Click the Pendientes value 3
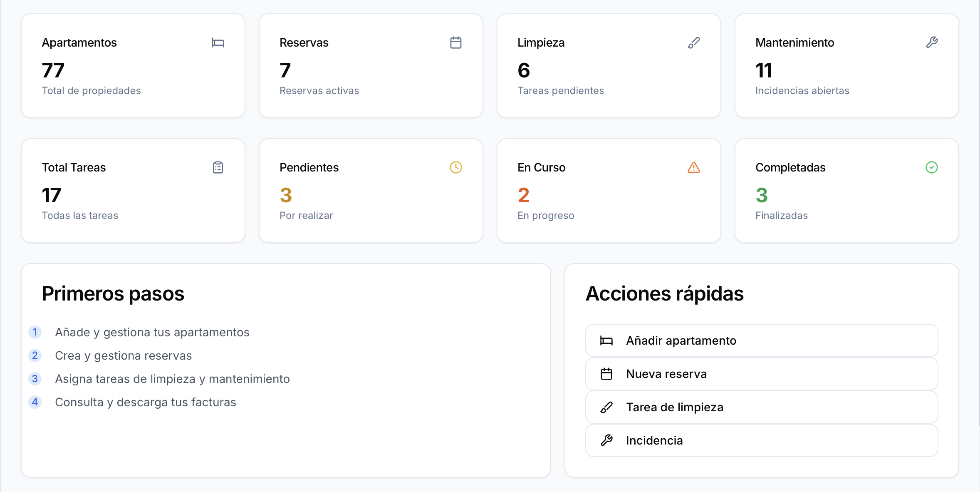The height and width of the screenshot is (492, 980). tap(286, 195)
